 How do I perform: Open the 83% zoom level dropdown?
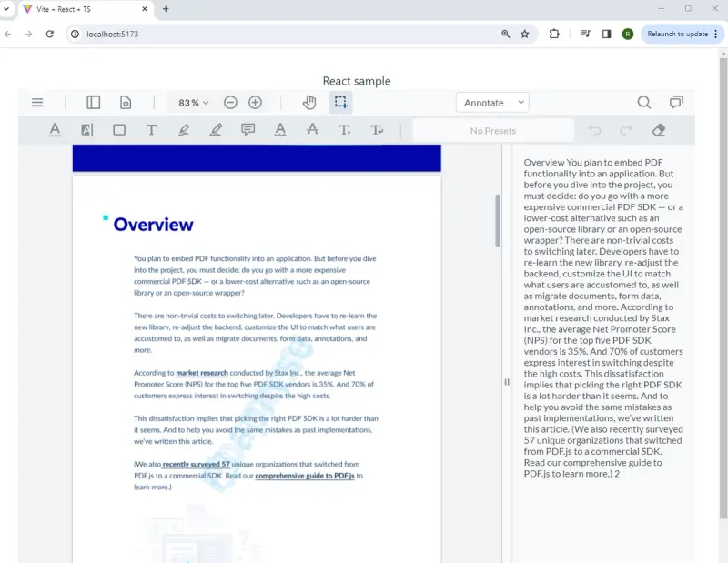point(194,103)
